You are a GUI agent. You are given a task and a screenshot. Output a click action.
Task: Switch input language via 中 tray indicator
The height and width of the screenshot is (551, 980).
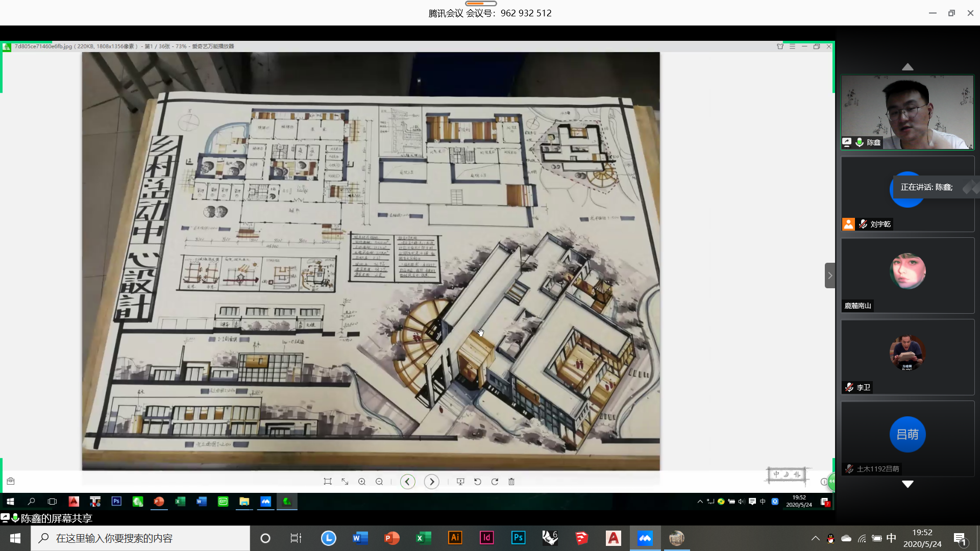click(x=891, y=538)
